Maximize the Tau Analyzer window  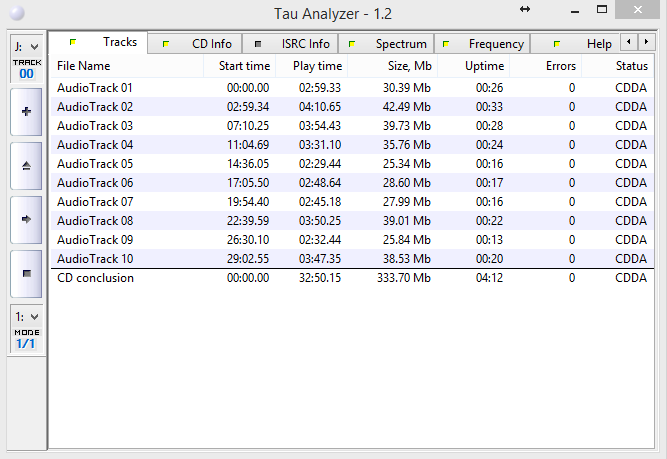tap(602, 9)
